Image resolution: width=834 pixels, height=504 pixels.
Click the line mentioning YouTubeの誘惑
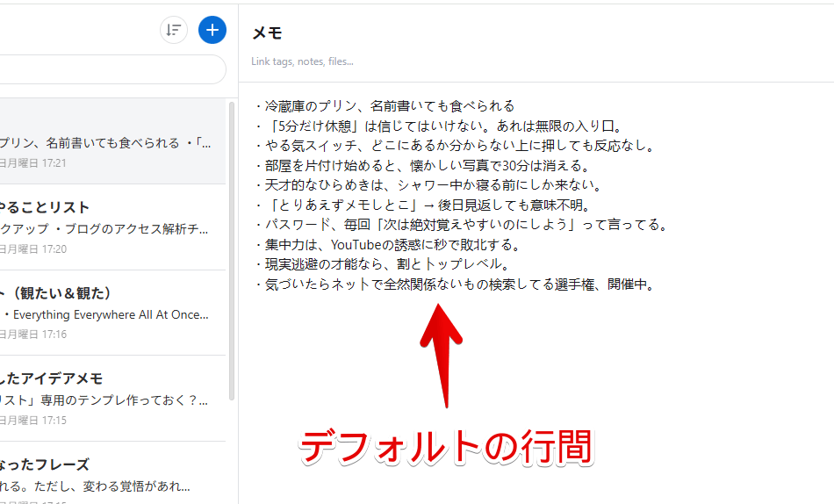click(x=388, y=245)
